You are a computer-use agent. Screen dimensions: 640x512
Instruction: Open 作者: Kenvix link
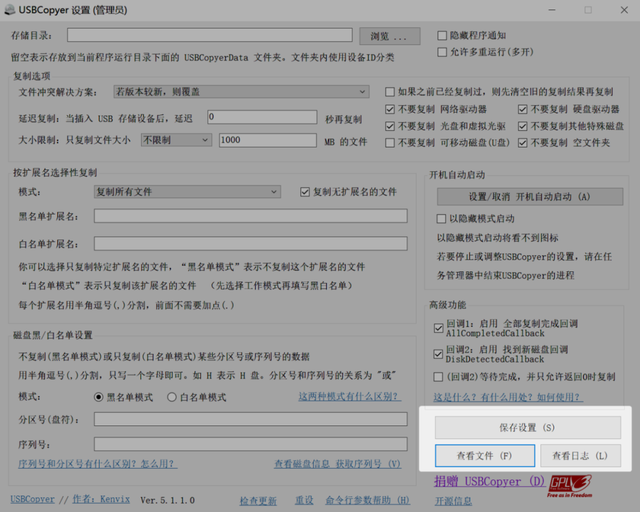click(101, 499)
